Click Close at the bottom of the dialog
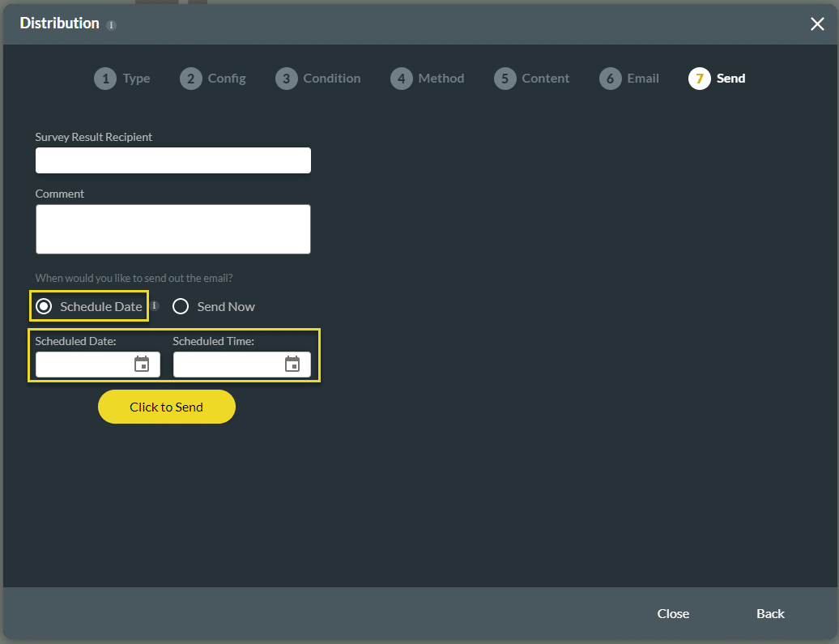The width and height of the screenshot is (839, 644). (x=673, y=614)
